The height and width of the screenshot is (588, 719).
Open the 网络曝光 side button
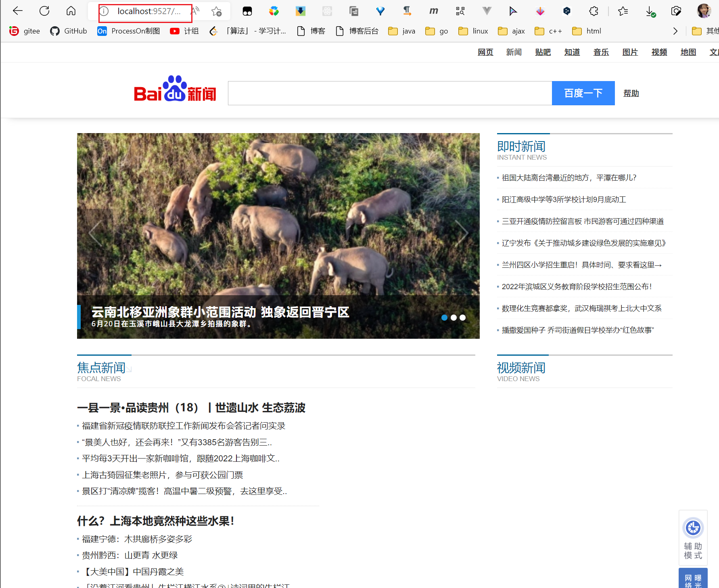click(x=693, y=578)
